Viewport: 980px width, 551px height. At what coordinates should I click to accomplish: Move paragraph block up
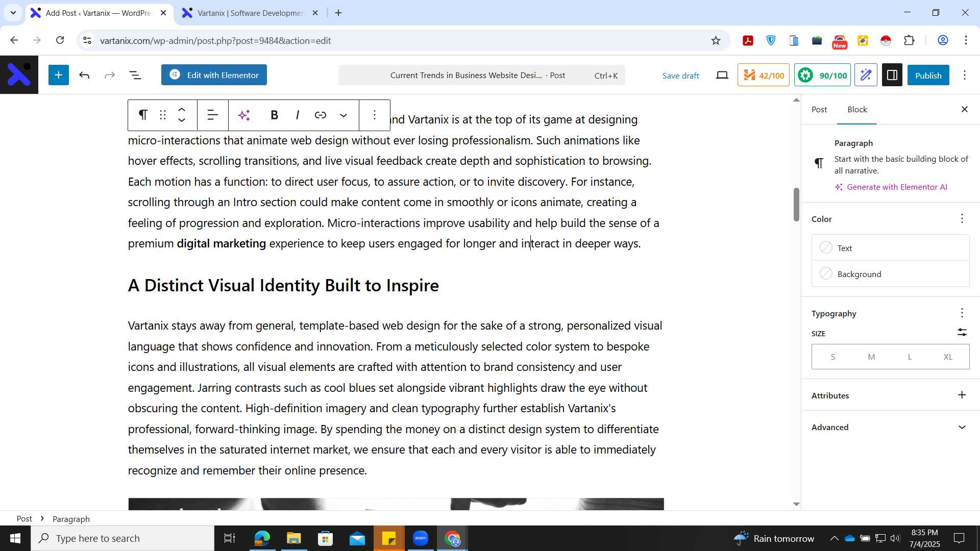pos(182,110)
